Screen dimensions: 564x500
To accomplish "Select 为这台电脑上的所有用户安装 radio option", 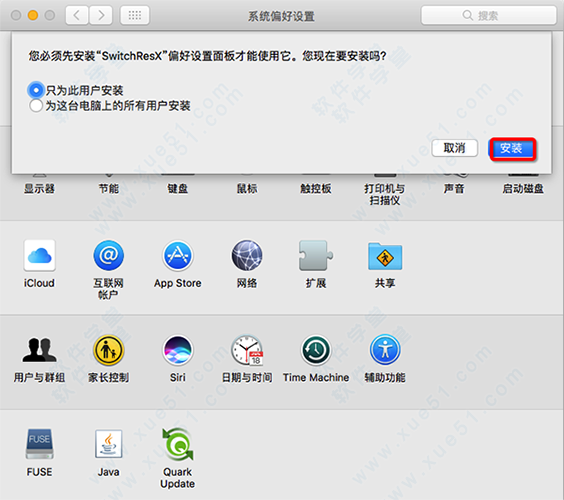I will 36,106.
